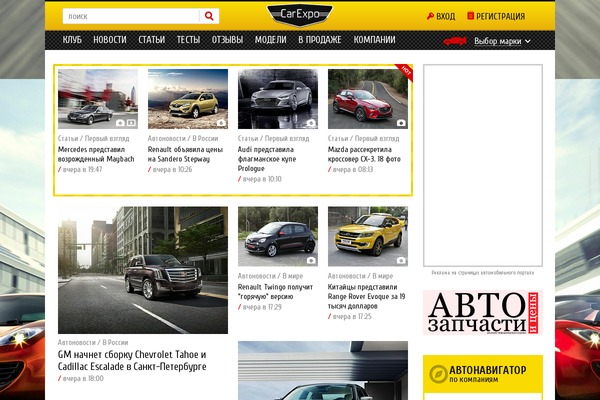Click the Mercedes Maybach thumbnail image

(98, 99)
